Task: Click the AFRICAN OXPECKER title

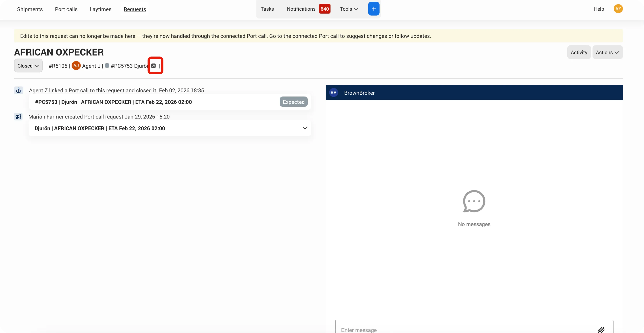Action: (x=59, y=52)
